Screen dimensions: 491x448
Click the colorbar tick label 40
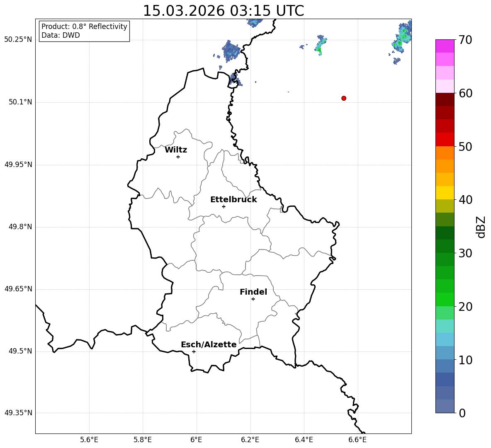click(x=465, y=200)
